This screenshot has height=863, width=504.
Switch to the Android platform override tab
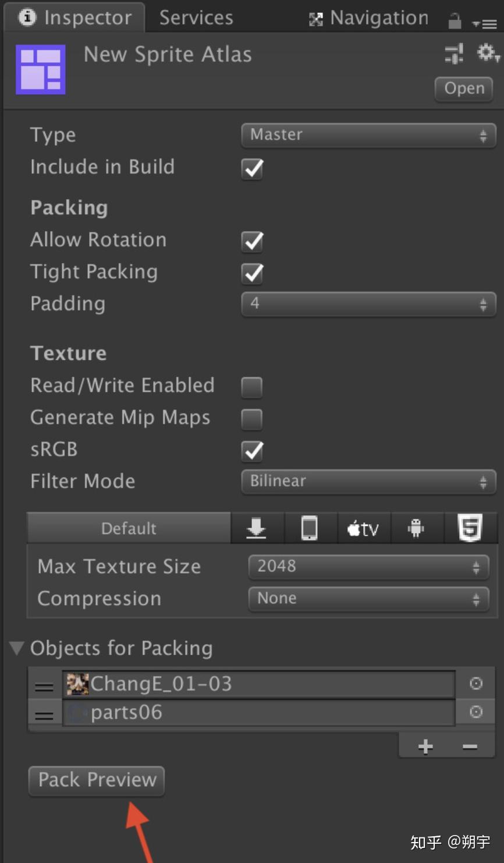[x=417, y=528]
